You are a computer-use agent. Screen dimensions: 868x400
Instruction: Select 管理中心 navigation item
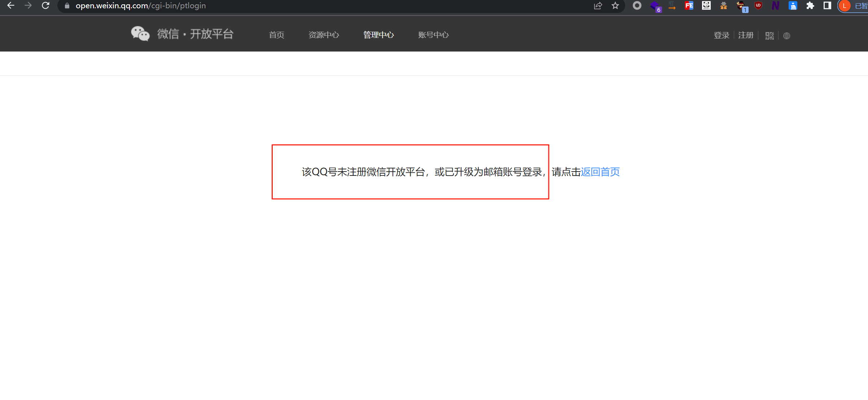coord(378,35)
